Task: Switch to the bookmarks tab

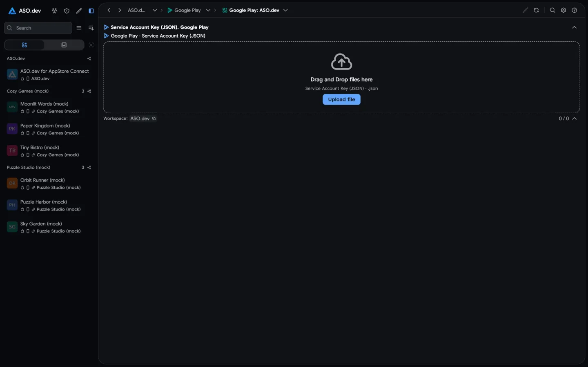Action: [x=64, y=45]
